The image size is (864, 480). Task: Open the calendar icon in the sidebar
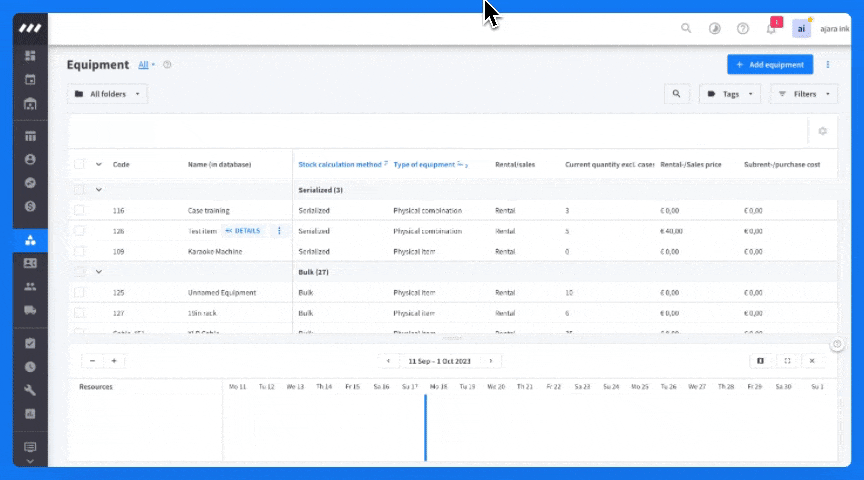tap(30, 80)
